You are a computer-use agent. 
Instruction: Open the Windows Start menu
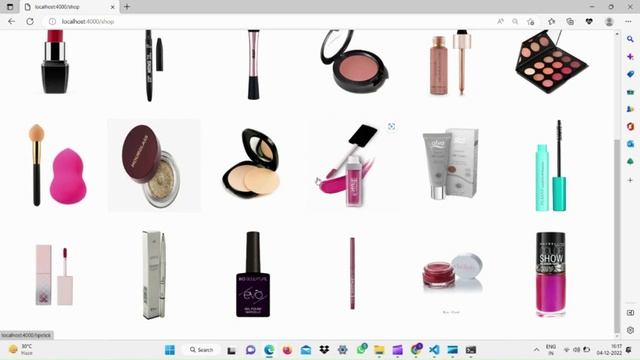pyautogui.click(x=170, y=350)
